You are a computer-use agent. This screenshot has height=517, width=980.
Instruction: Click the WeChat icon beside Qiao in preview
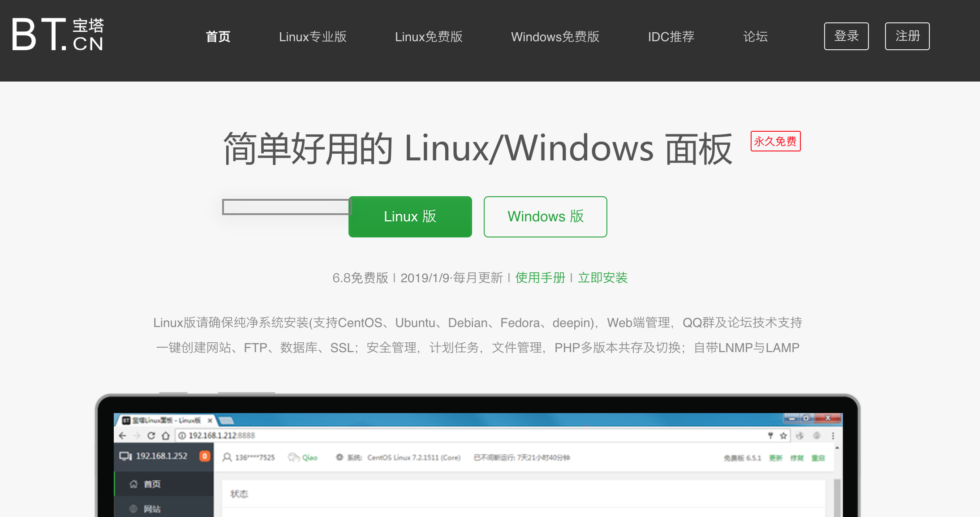(294, 457)
